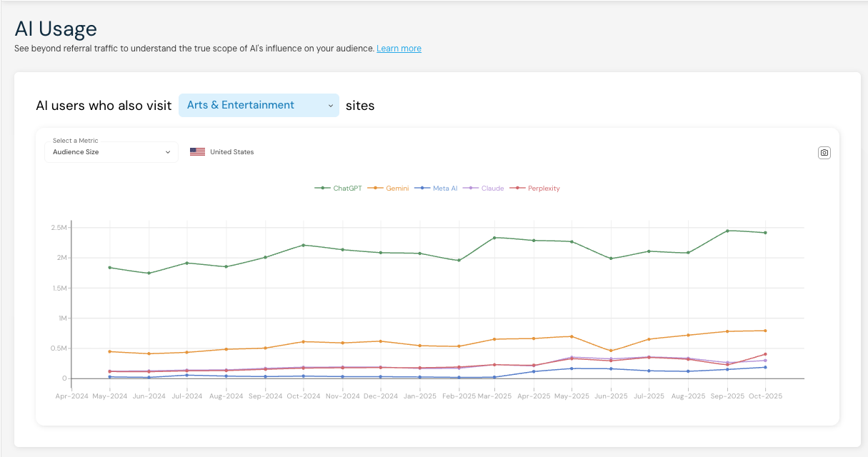Click ChatGPT data point at Mar-2025
This screenshot has width=868, height=457.
(x=494, y=238)
